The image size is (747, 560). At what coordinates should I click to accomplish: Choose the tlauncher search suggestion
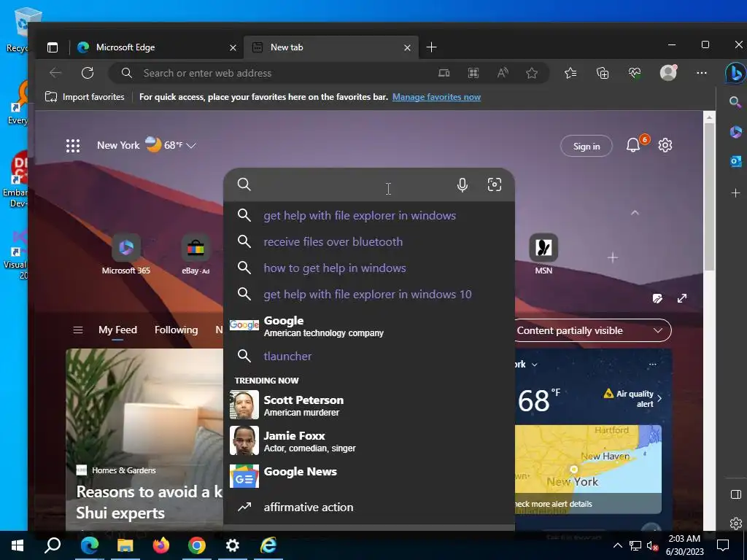pyautogui.click(x=369, y=356)
